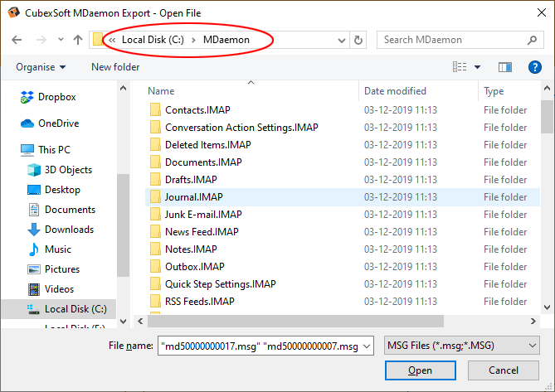555x392 pixels.
Task: Click the Back navigation arrow
Action: 18,40
